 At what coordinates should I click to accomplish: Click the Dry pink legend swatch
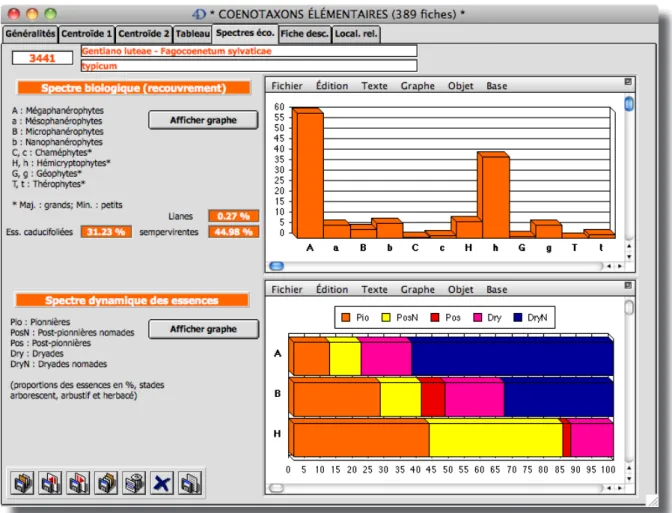tap(477, 318)
